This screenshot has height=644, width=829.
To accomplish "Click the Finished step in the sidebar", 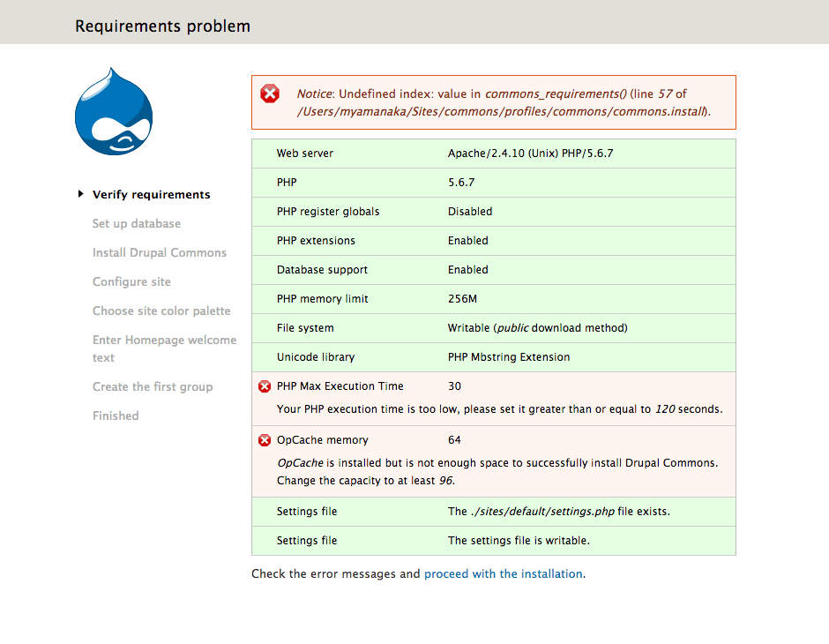I will pos(116,416).
